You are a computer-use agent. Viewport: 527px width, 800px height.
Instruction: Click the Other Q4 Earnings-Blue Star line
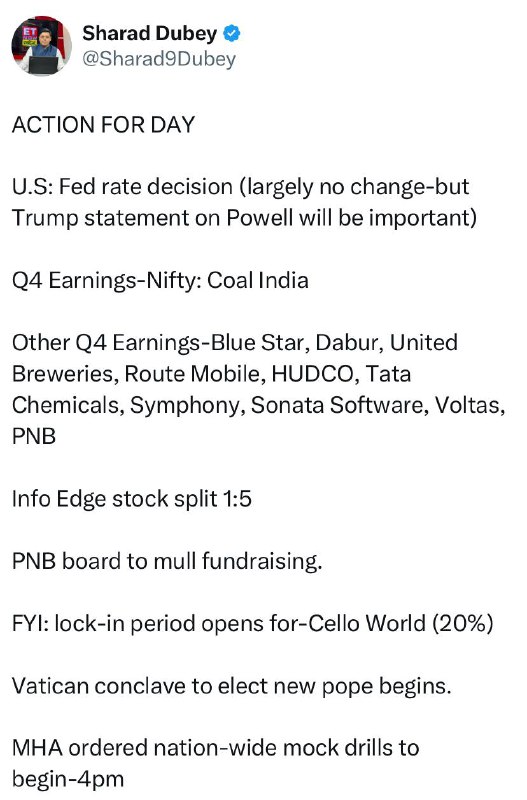[235, 342]
